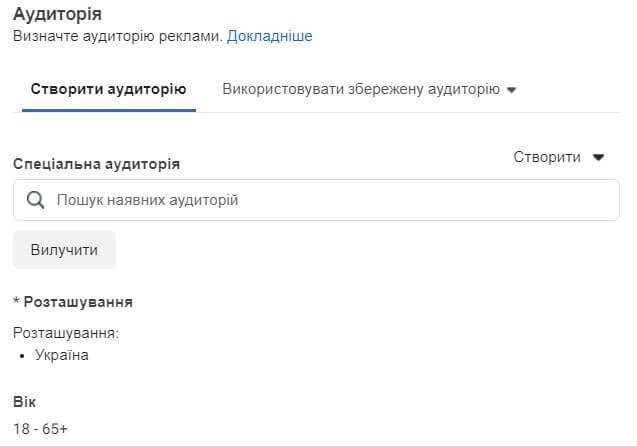Click the magnifier icon in audience search
The image size is (637, 447).
point(35,200)
